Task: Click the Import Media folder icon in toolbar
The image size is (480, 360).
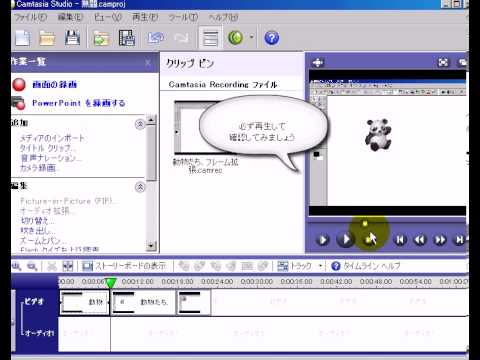Action: pos(101,38)
